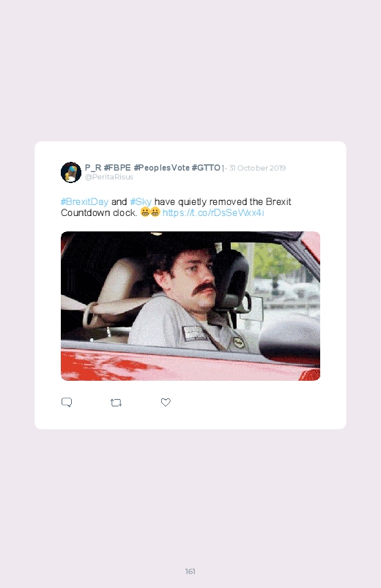Open the GIF of man in red car
The width and height of the screenshot is (381, 588).
190,306
